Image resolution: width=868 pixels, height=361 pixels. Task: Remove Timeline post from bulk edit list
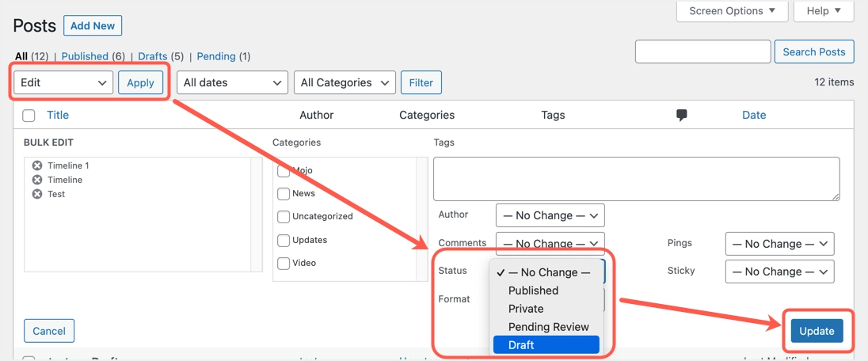pyautogui.click(x=37, y=180)
